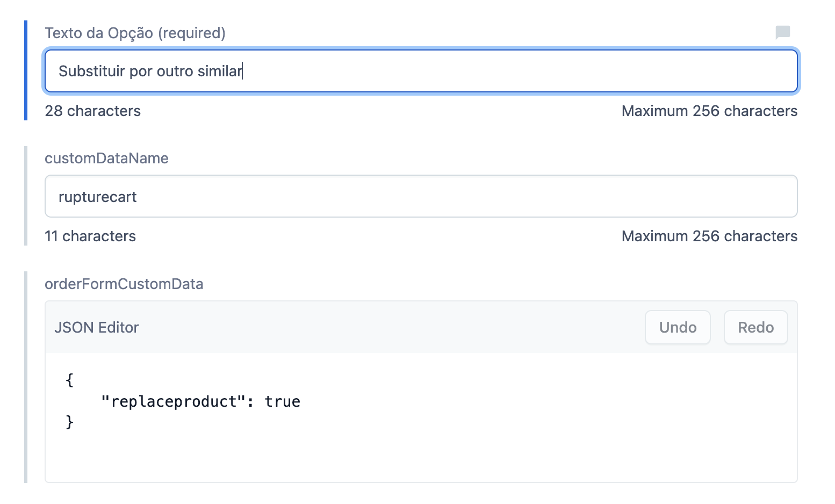The image size is (835, 504).
Task: Click the closing brace in the JSON editor
Action: (x=69, y=422)
